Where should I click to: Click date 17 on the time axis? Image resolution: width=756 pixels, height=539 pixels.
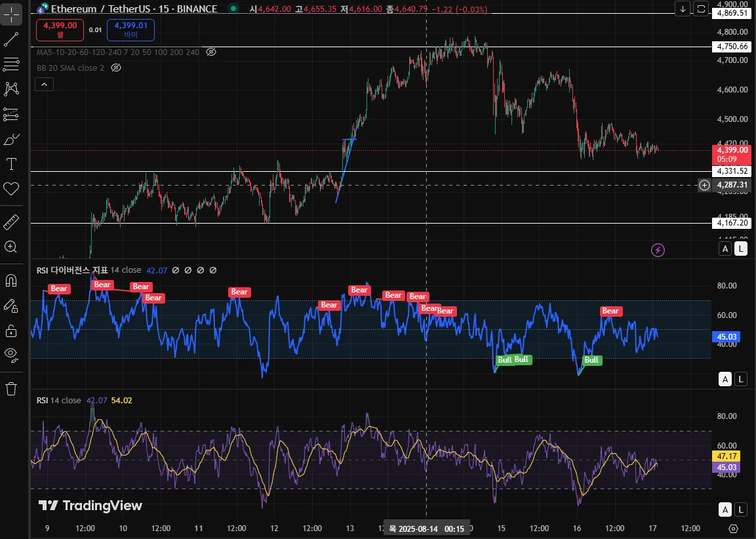tap(653, 529)
